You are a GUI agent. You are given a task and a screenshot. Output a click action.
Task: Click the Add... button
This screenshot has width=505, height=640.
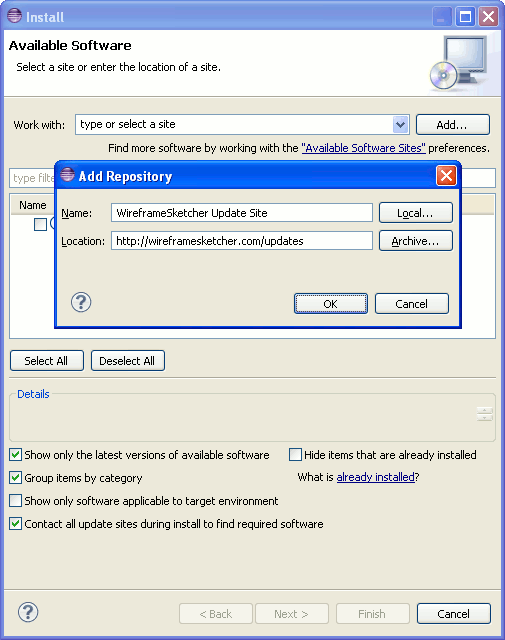[x=452, y=124]
